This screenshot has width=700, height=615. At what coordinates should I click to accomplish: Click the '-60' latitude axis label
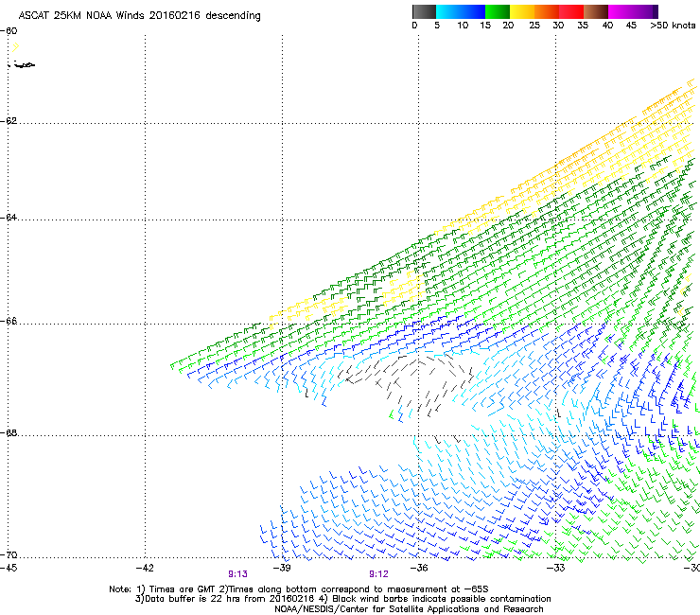pyautogui.click(x=9, y=31)
